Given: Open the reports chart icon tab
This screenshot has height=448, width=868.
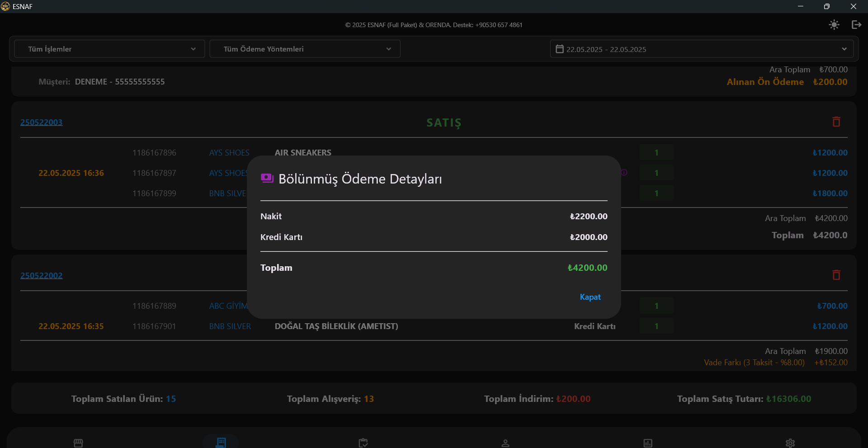Looking at the screenshot, I should (648, 443).
